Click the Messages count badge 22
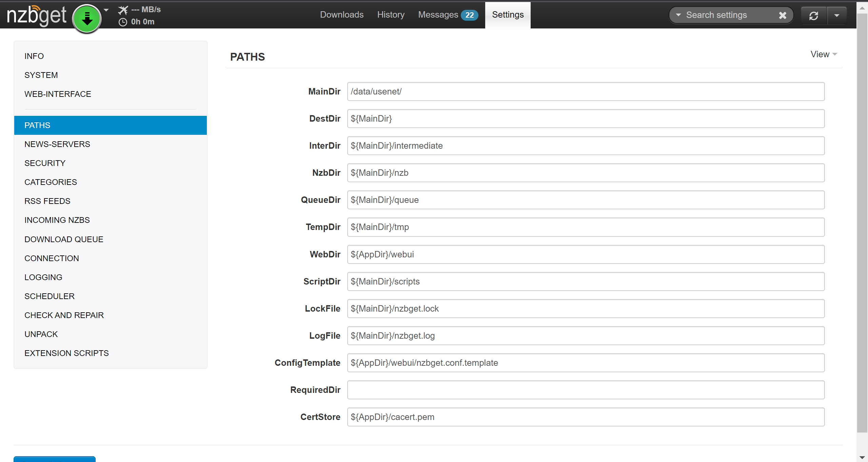 point(469,15)
